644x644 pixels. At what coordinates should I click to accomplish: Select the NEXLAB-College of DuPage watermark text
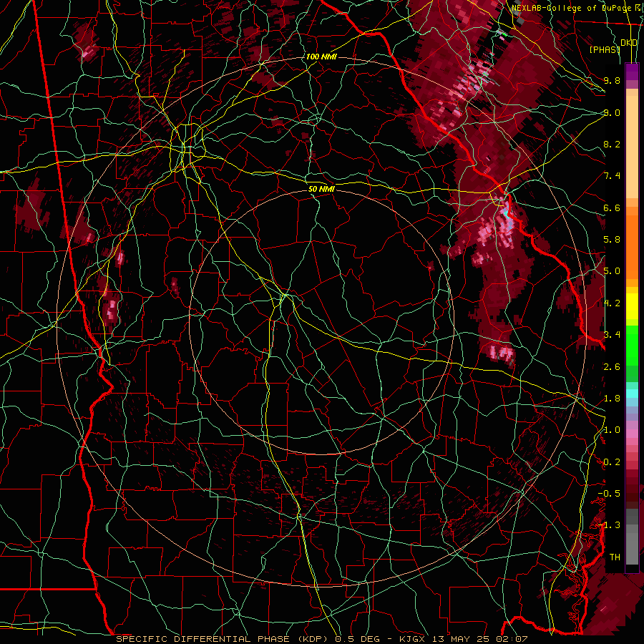(x=571, y=8)
